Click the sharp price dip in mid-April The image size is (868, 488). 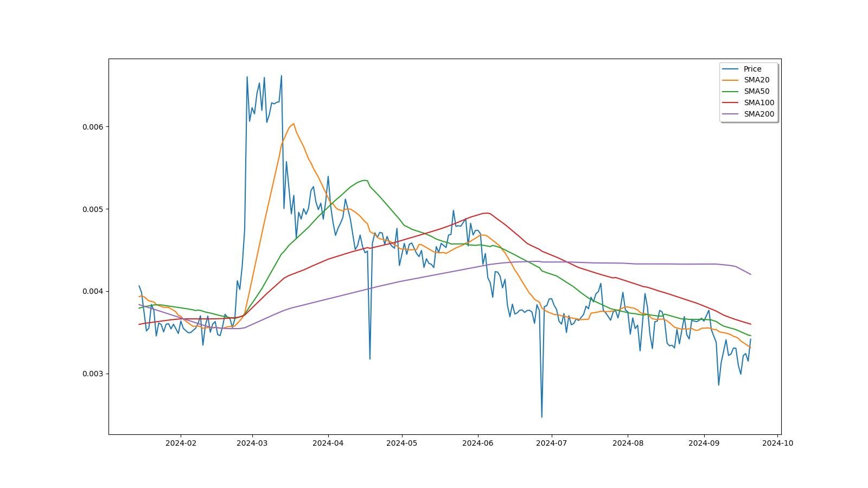370,358
